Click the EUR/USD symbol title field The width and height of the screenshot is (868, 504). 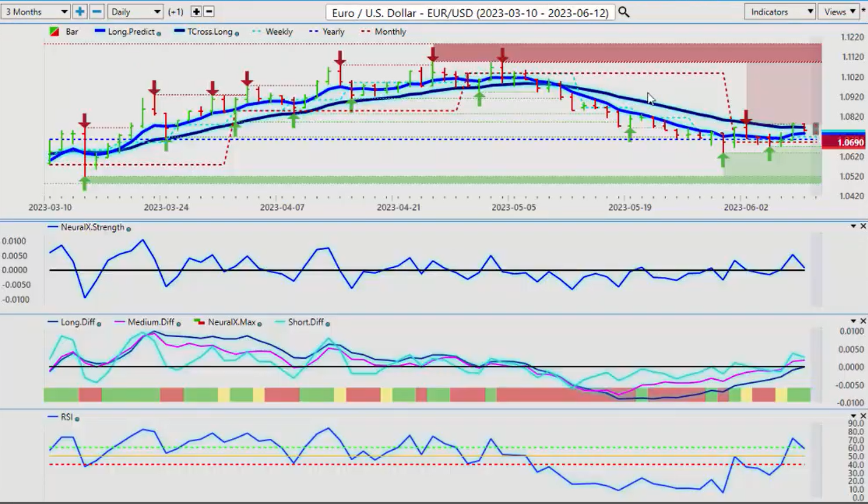point(470,12)
